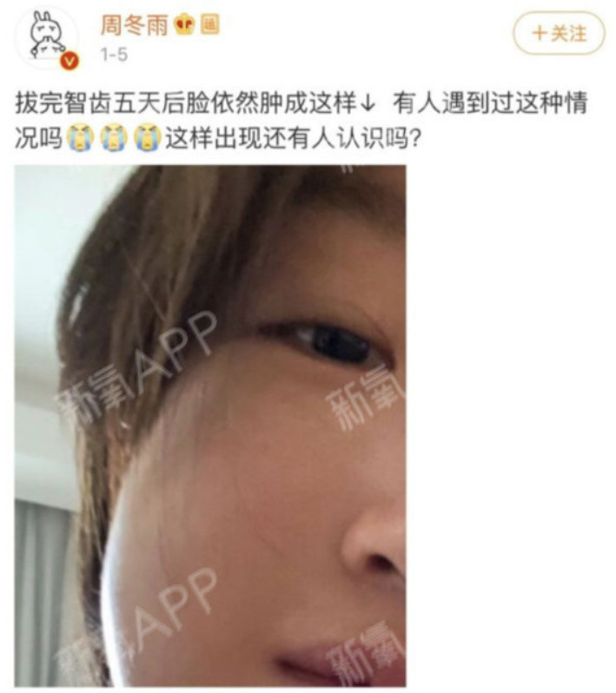Click the plus sign inside follow button

tap(540, 33)
